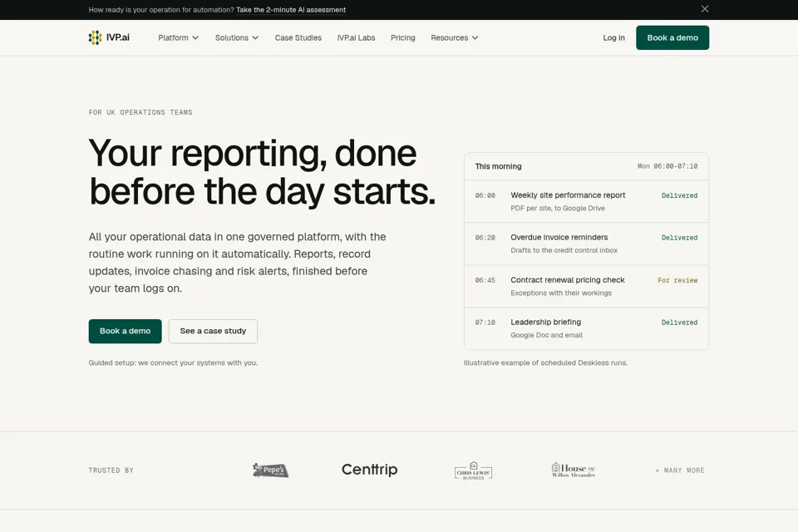
Task: Click the 06:00 timestamp
Action: pos(485,195)
